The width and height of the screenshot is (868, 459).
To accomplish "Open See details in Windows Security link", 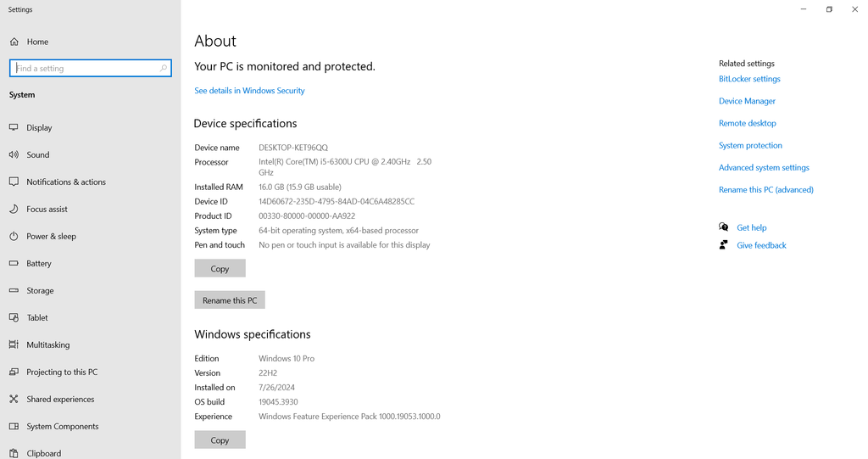I will pyautogui.click(x=249, y=91).
